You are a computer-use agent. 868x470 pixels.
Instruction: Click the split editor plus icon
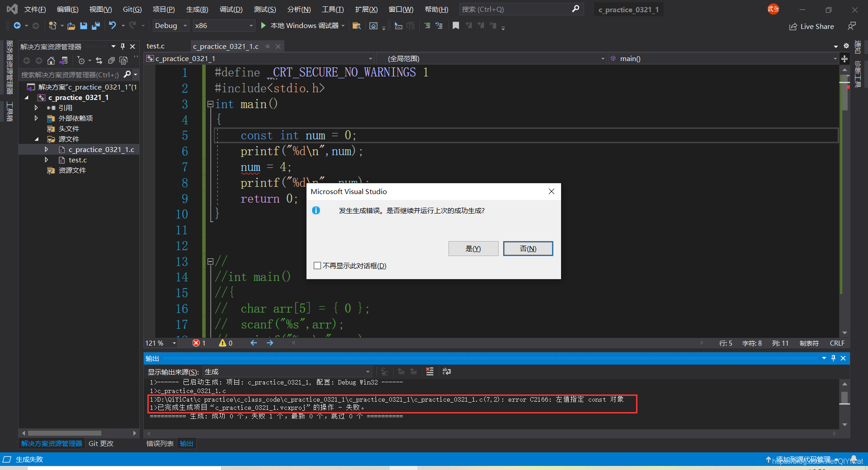point(844,59)
